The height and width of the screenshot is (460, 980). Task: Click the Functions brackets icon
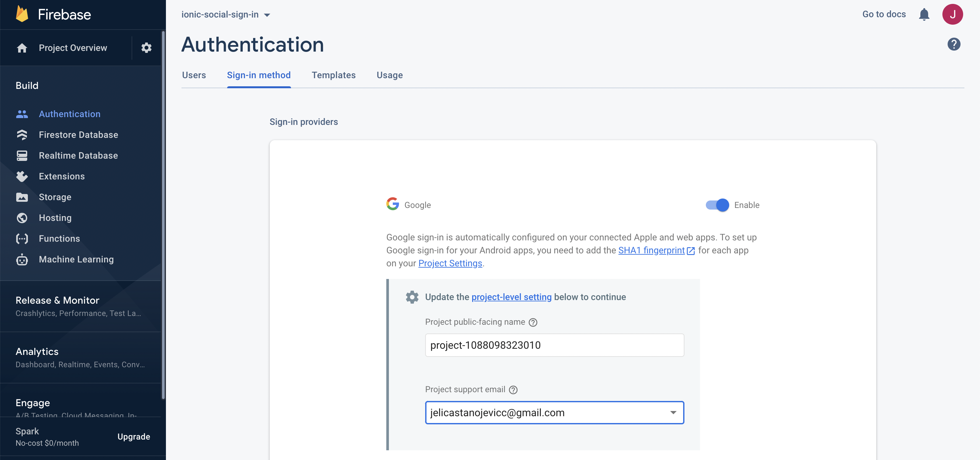tap(22, 238)
